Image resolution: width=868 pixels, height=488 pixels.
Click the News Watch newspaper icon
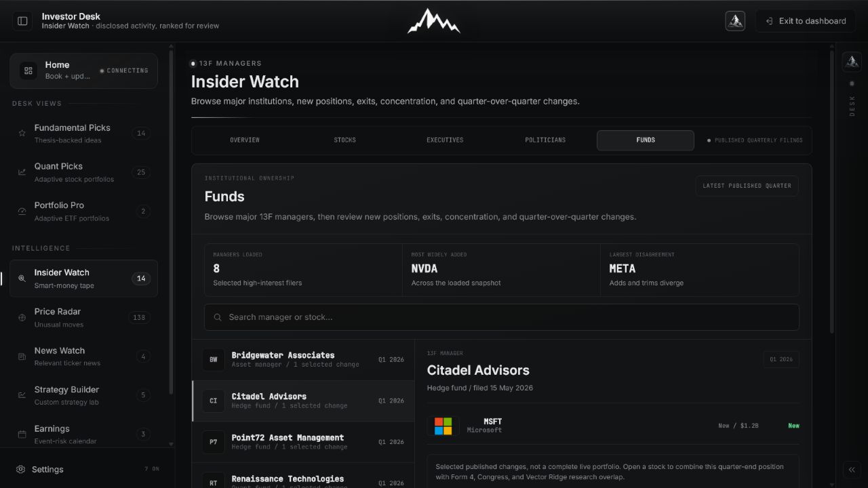pos(22,357)
